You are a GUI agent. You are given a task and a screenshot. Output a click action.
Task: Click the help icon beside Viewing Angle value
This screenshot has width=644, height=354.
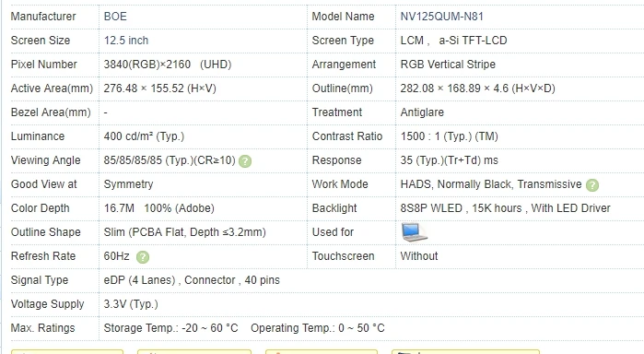245,161
